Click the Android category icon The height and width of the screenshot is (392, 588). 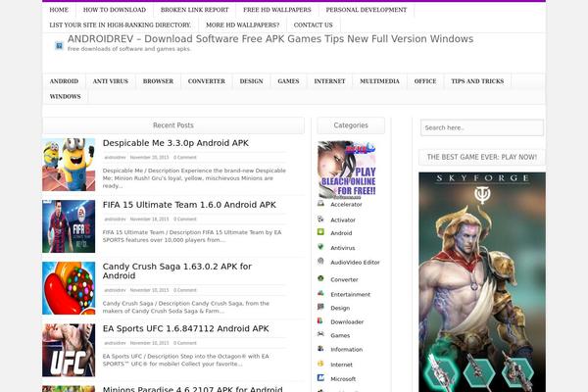[x=320, y=232]
